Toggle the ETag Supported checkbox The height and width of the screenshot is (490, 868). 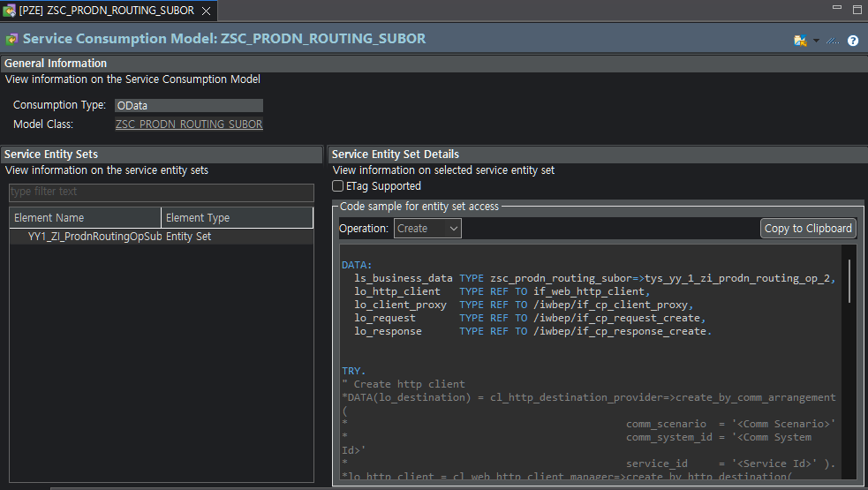[337, 186]
